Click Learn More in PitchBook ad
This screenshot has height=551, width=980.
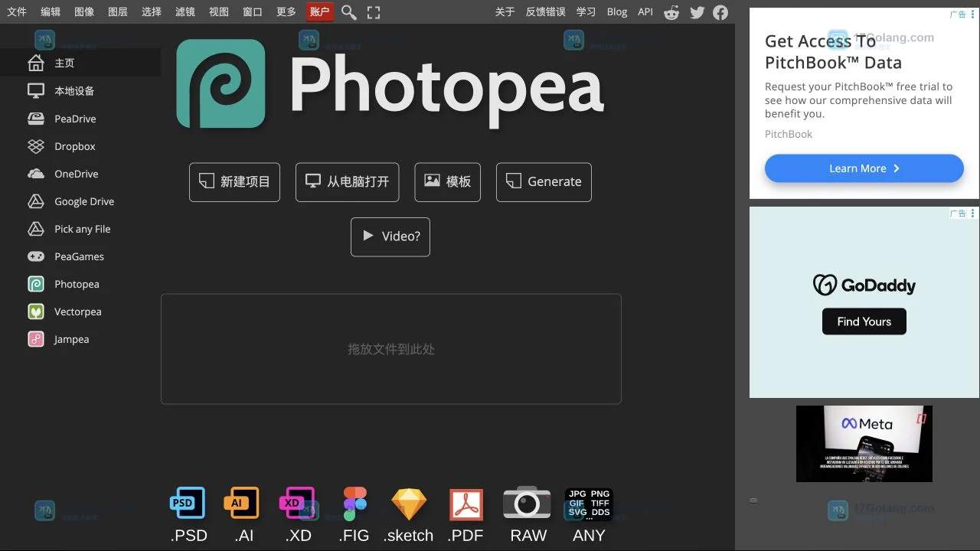click(864, 168)
